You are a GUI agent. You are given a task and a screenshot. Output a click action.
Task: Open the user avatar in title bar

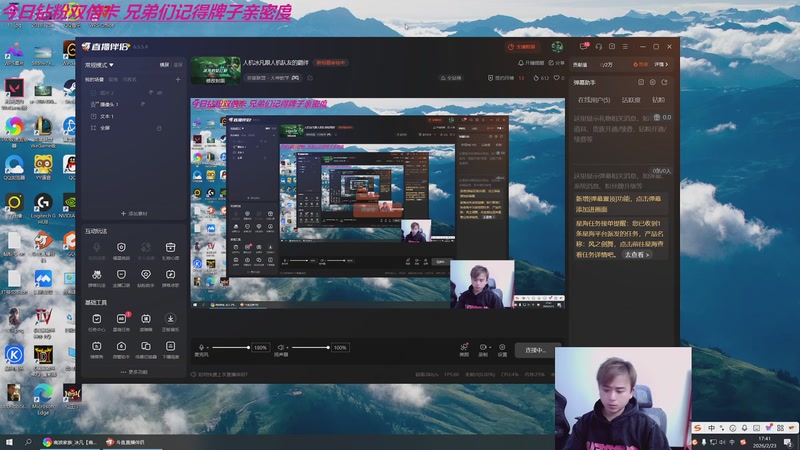(x=557, y=46)
